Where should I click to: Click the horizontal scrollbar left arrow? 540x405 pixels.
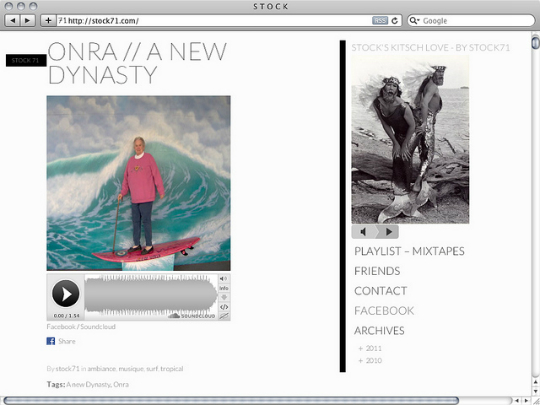(517, 401)
